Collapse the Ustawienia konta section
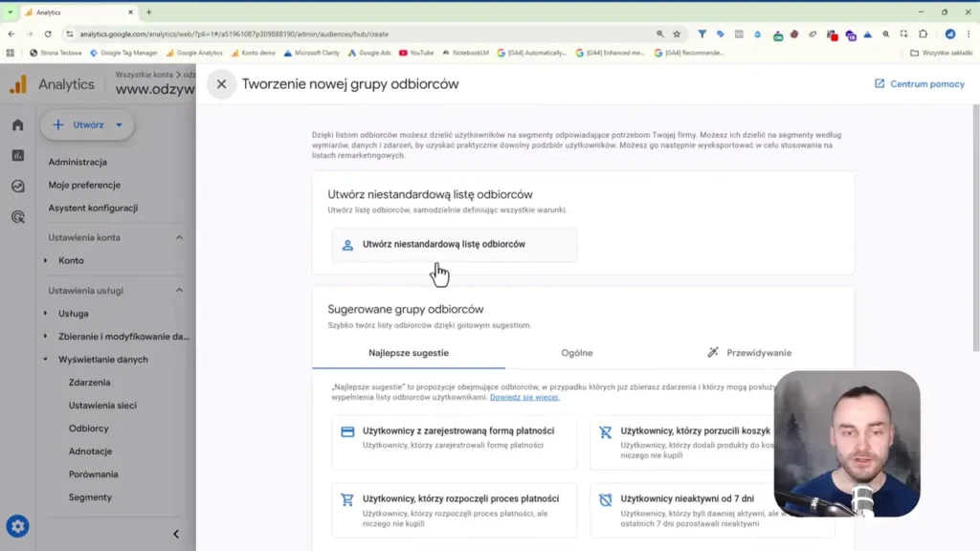 coord(179,237)
